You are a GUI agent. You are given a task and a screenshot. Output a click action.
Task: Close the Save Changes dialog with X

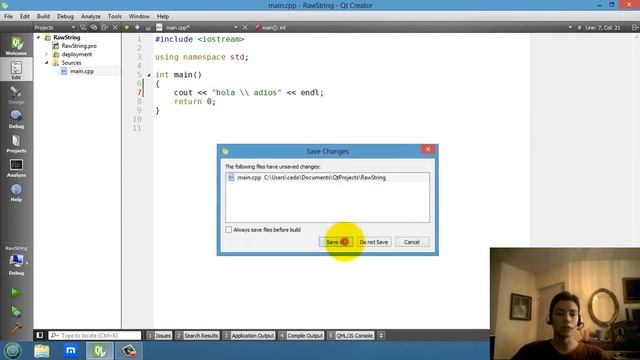click(x=428, y=149)
